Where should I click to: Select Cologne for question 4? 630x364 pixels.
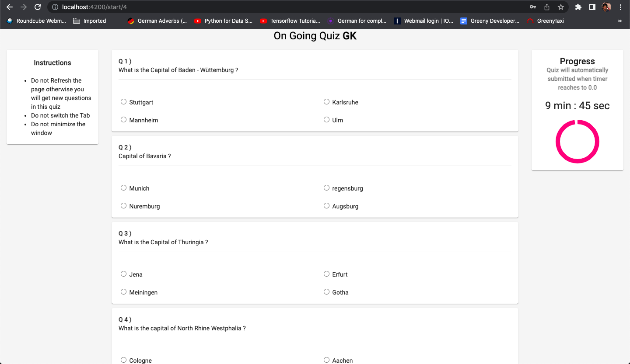(123, 360)
